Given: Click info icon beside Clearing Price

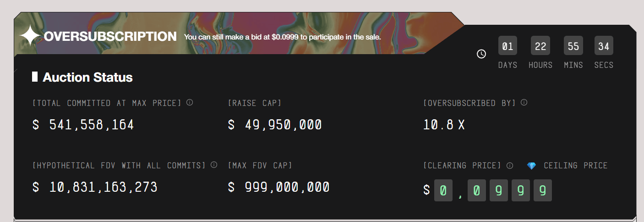Looking at the screenshot, I should (x=510, y=165).
